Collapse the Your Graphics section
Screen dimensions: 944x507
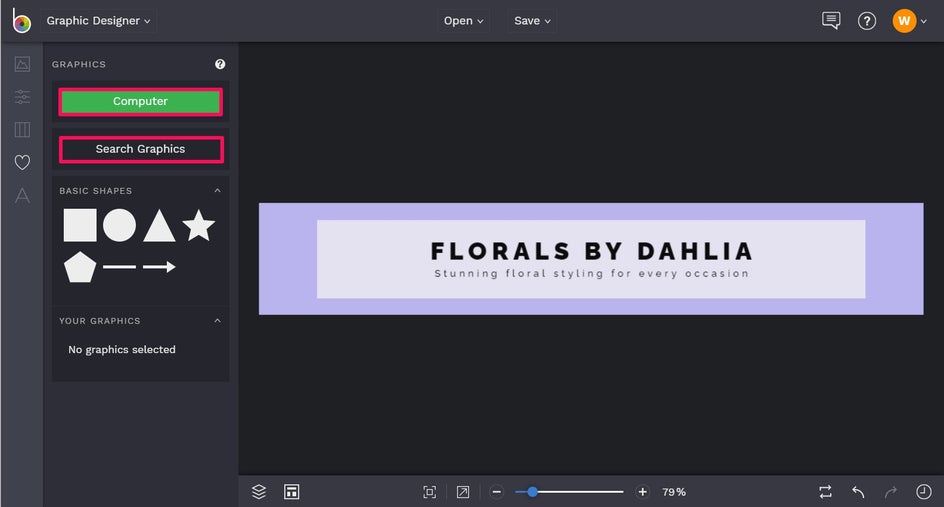point(217,321)
